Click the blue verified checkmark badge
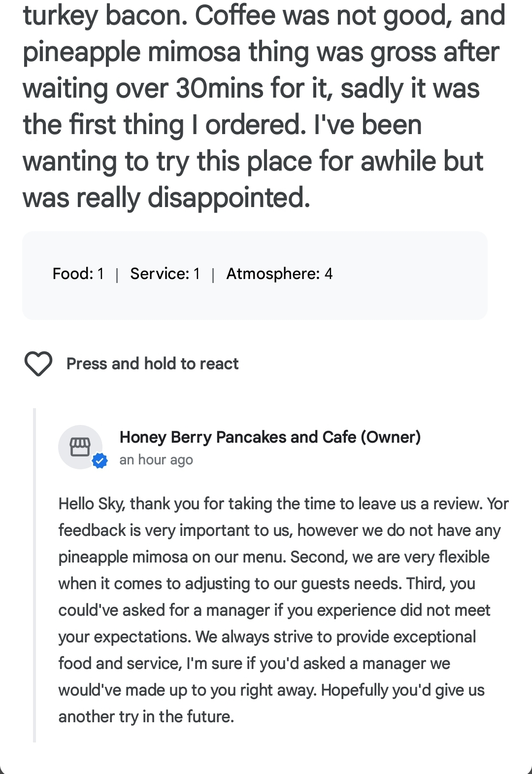The width and height of the screenshot is (532, 774). [x=100, y=461]
